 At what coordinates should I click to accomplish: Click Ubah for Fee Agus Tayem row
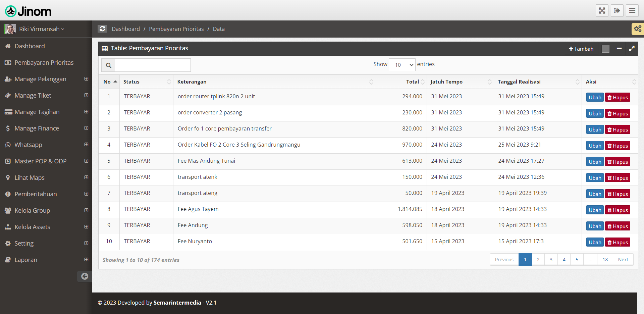[x=595, y=210]
